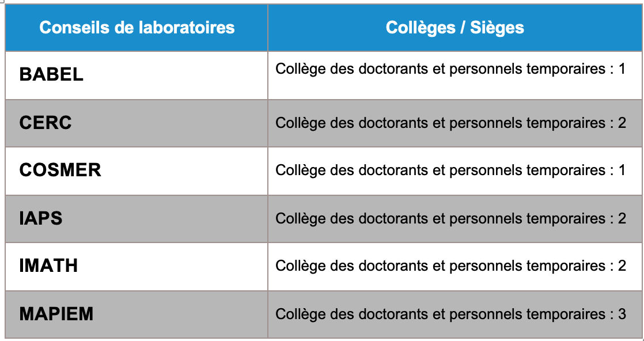Click IMATH's Collège des doctorants seats text

click(450, 266)
